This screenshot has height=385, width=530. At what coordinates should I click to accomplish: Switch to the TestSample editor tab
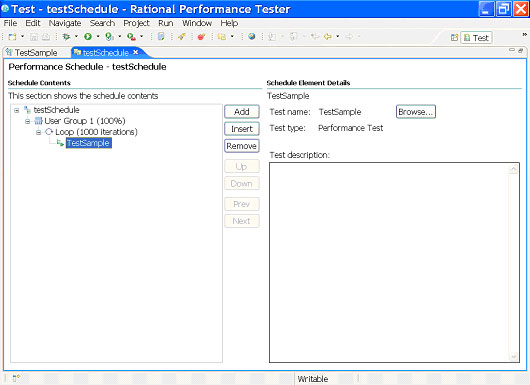(31, 53)
